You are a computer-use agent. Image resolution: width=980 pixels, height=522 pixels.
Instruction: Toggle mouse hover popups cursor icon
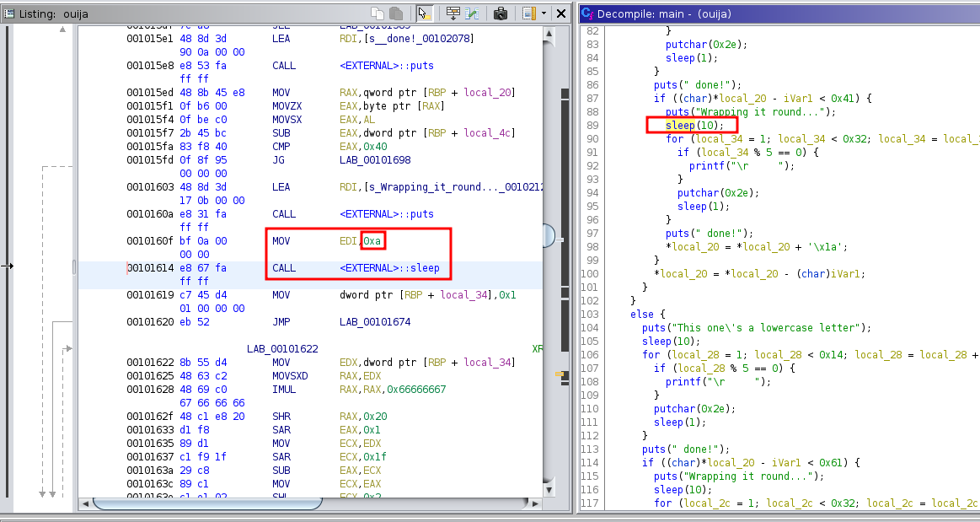[x=424, y=13]
